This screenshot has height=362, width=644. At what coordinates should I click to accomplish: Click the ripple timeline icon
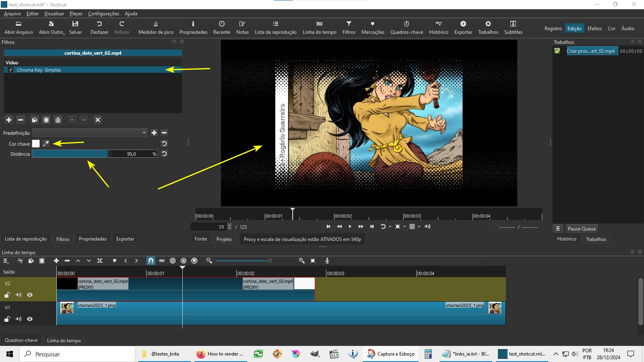[x=173, y=261]
